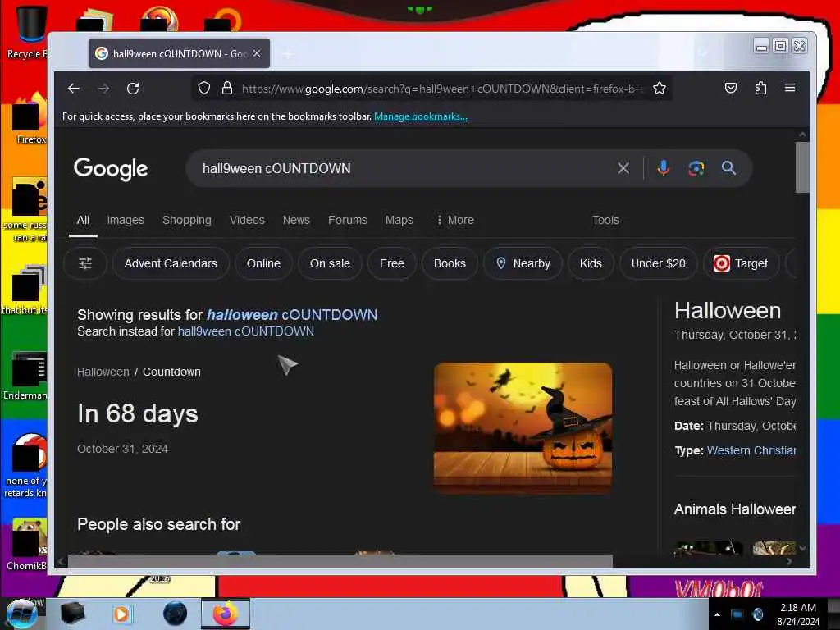The width and height of the screenshot is (840, 630).
Task: Clear the search query with X icon
Action: 623,168
